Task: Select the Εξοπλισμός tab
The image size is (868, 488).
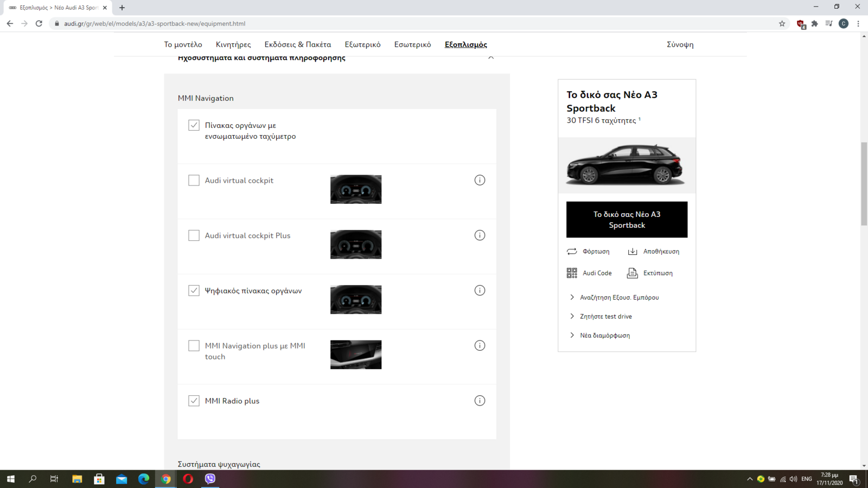Action: pos(466,44)
